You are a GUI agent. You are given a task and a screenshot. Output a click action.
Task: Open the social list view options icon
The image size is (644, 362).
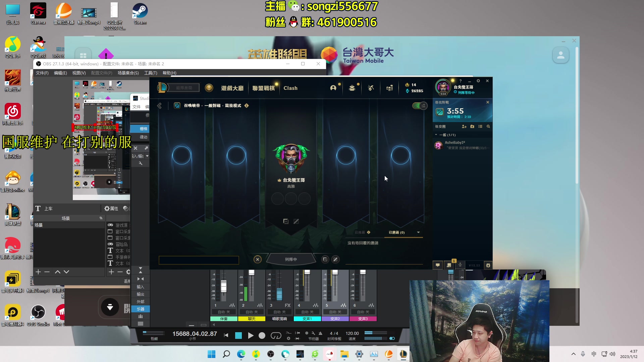(480, 126)
